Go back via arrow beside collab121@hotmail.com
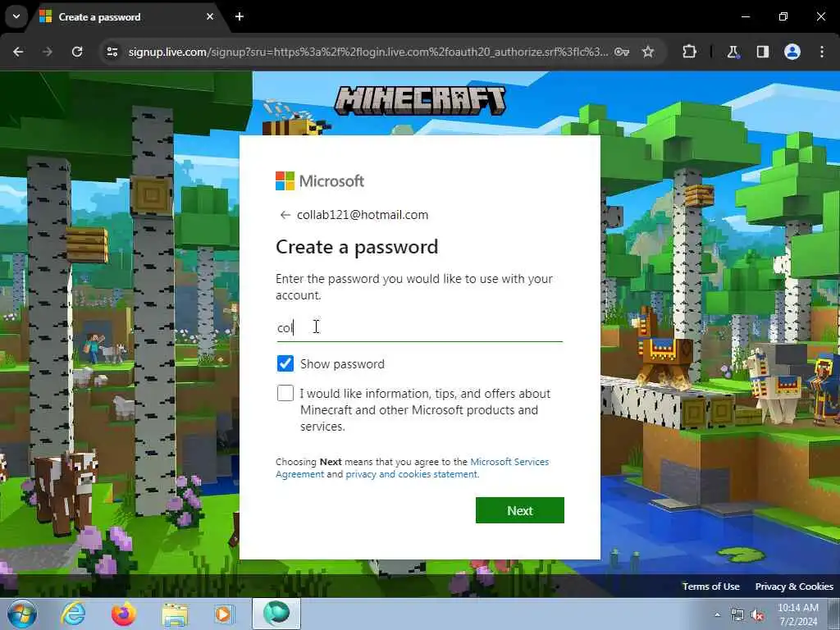This screenshot has height=630, width=840. [285, 216]
